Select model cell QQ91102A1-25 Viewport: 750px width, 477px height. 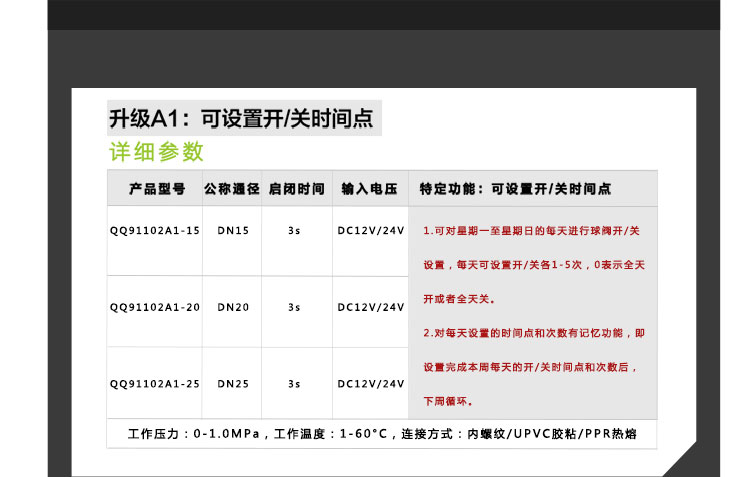(x=155, y=383)
